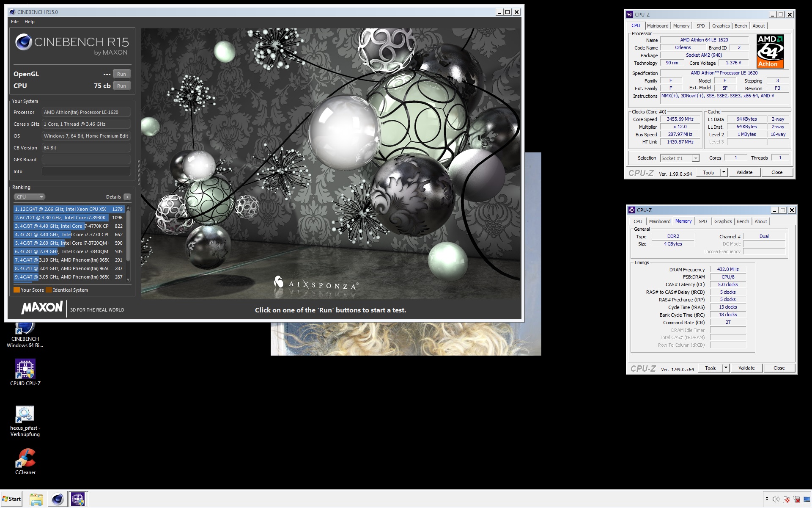The height and width of the screenshot is (508, 812).
Task: Run the CPU benchmark
Action: coord(121,86)
